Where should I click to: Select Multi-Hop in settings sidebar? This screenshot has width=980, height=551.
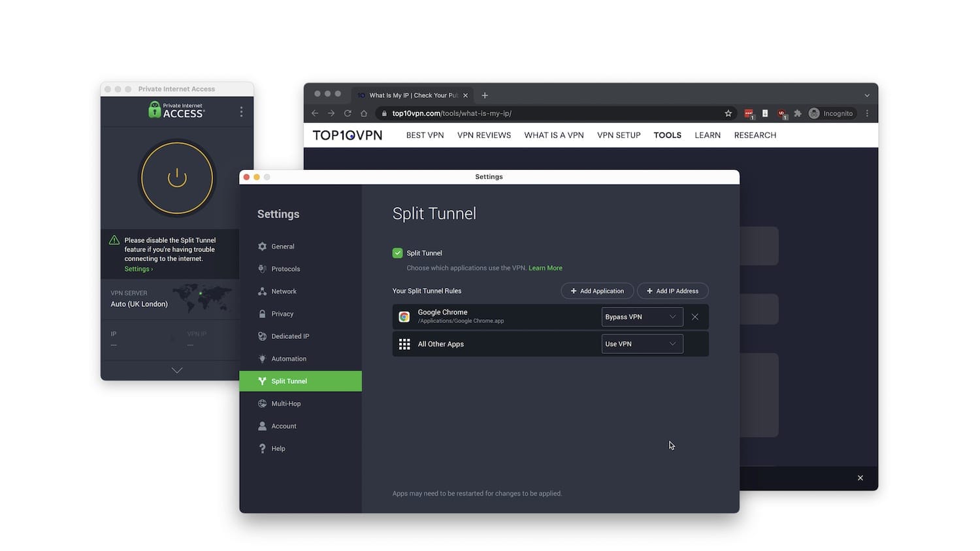click(286, 403)
